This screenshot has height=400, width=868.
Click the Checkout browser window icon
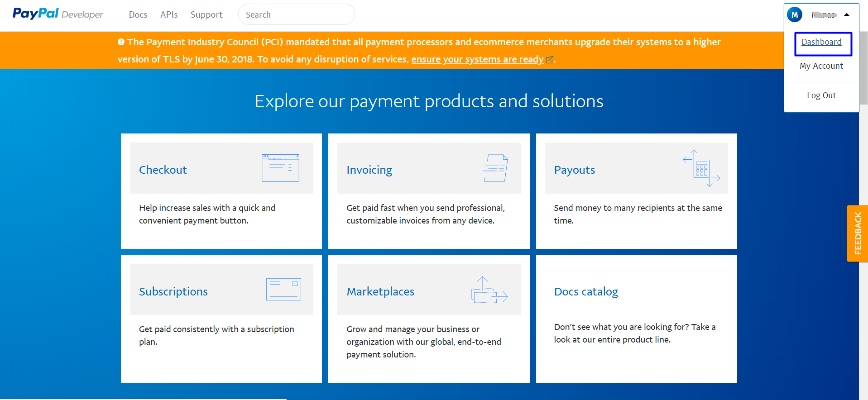[280, 168]
